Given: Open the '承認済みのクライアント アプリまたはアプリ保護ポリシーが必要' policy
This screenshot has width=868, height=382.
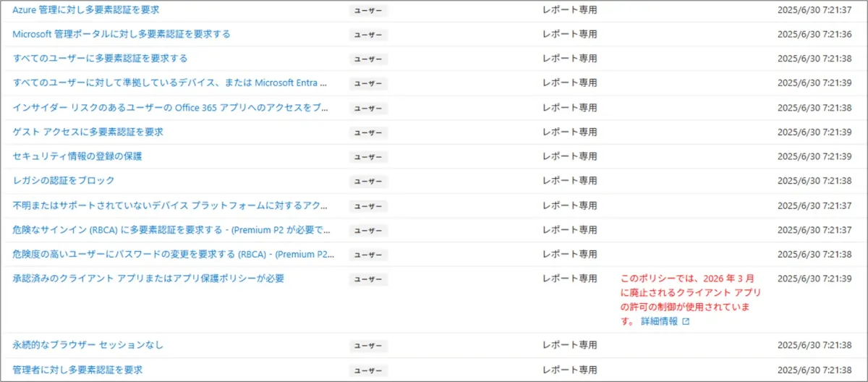Looking at the screenshot, I should pos(148,279).
